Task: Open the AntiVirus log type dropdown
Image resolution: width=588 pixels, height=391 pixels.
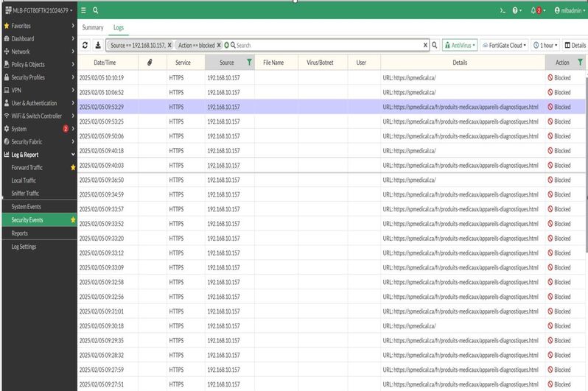Action: point(460,45)
